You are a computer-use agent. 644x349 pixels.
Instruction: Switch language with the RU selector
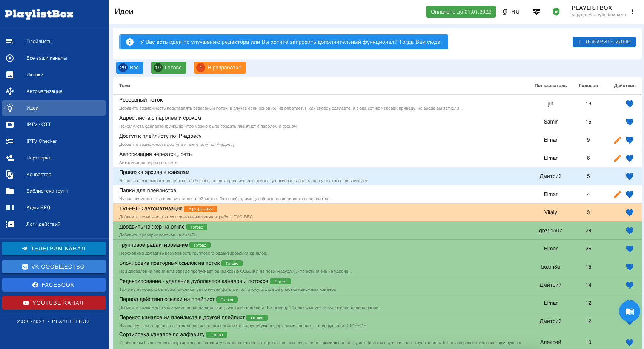click(x=511, y=12)
